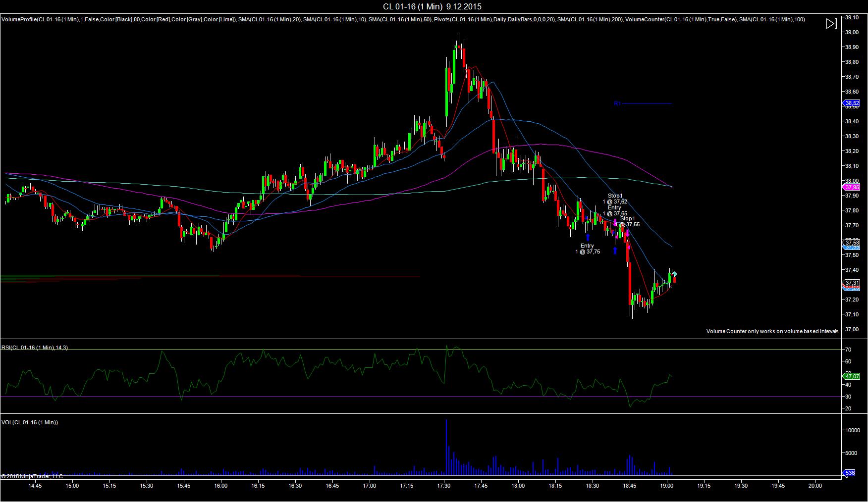
Task: Click the 19:00 time axis label
Action: point(667,486)
